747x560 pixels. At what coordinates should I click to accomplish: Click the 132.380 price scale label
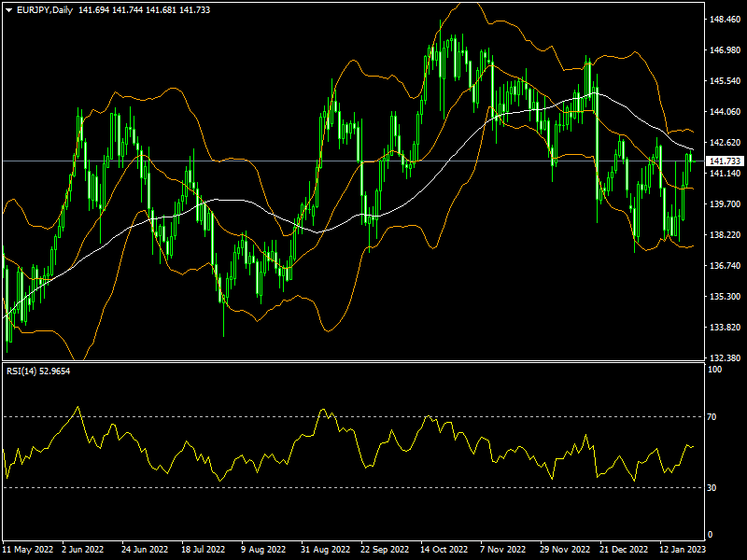(x=726, y=358)
